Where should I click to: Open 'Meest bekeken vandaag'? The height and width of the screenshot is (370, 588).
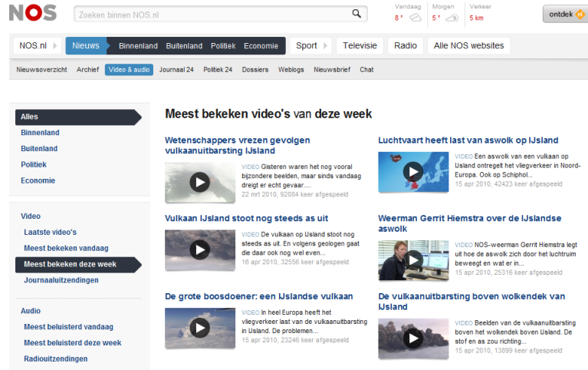[x=66, y=248]
